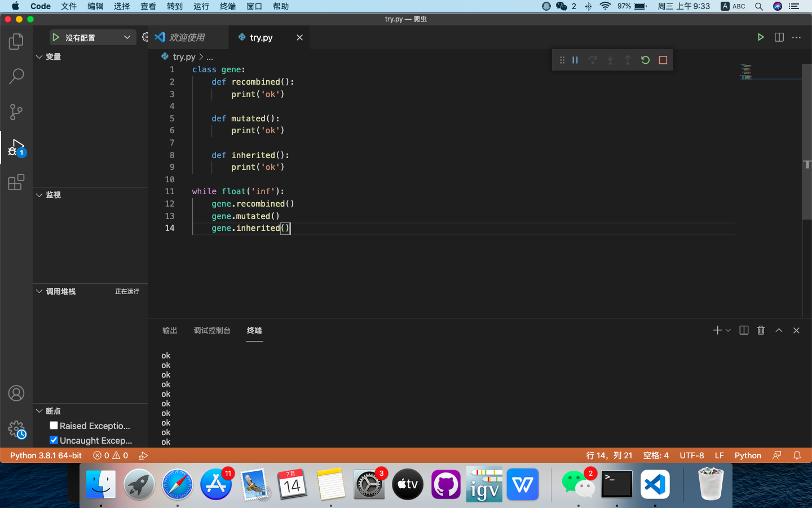Switch to the 调试控制台 panel tab
812x508 pixels.
pyautogui.click(x=212, y=330)
